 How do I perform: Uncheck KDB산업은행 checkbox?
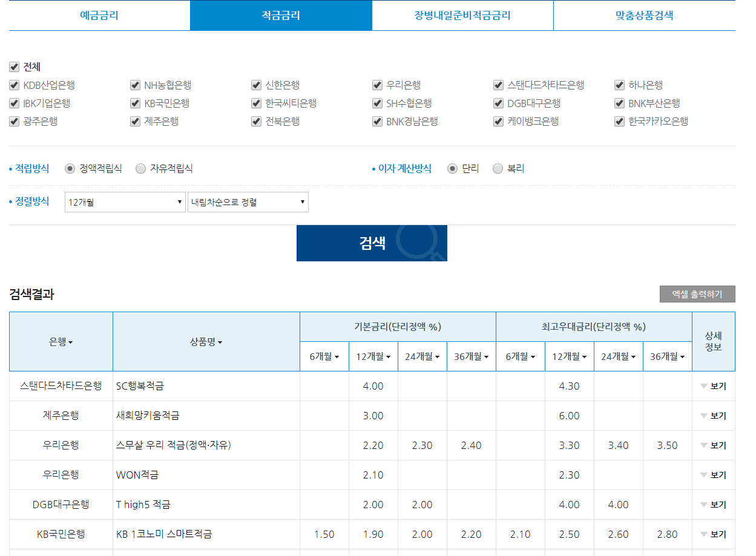14,85
